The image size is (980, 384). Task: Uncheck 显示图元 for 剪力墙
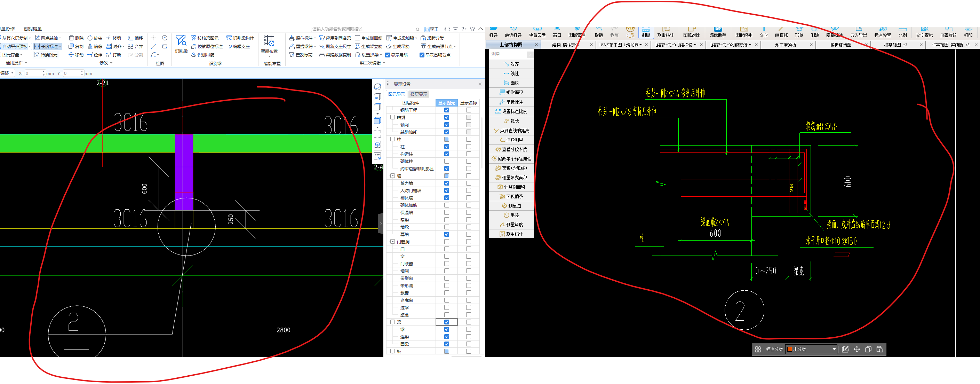[447, 183]
